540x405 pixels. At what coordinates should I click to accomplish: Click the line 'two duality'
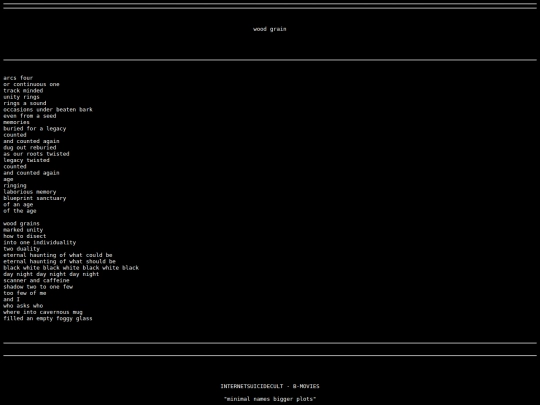22,249
